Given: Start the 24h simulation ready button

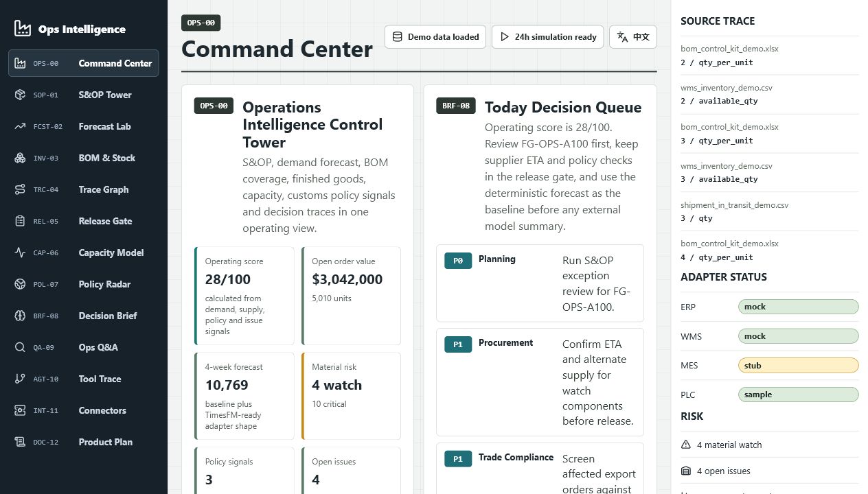Looking at the screenshot, I should [548, 37].
